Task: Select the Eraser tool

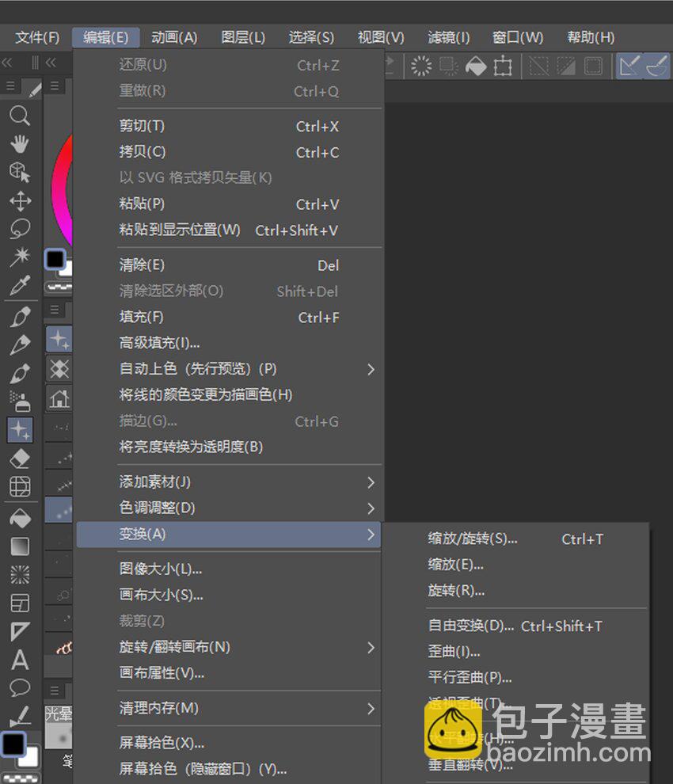Action: point(20,458)
